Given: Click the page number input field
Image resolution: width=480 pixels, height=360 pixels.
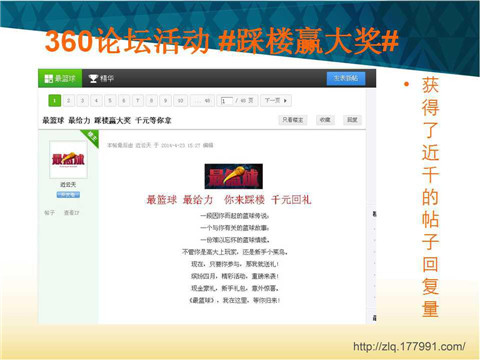Looking at the screenshot, I should tap(227, 101).
